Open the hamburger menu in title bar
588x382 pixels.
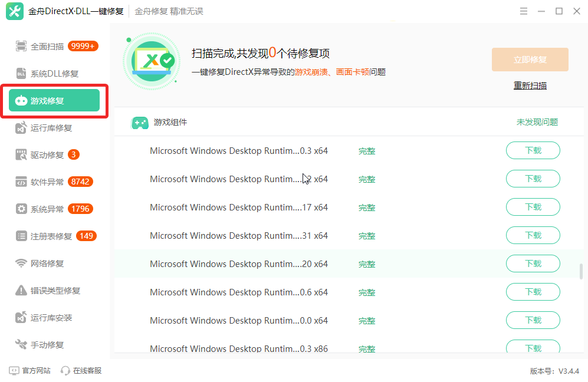click(524, 11)
